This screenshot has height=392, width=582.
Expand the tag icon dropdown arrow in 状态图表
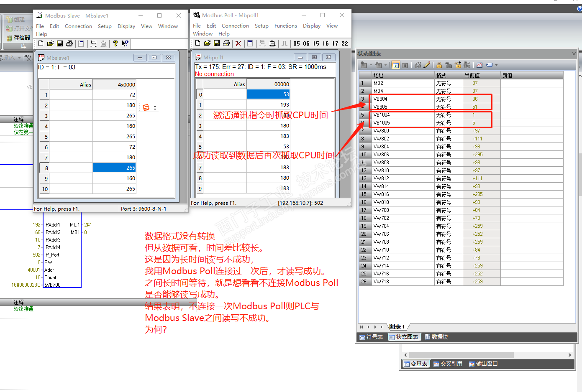[x=496, y=65]
